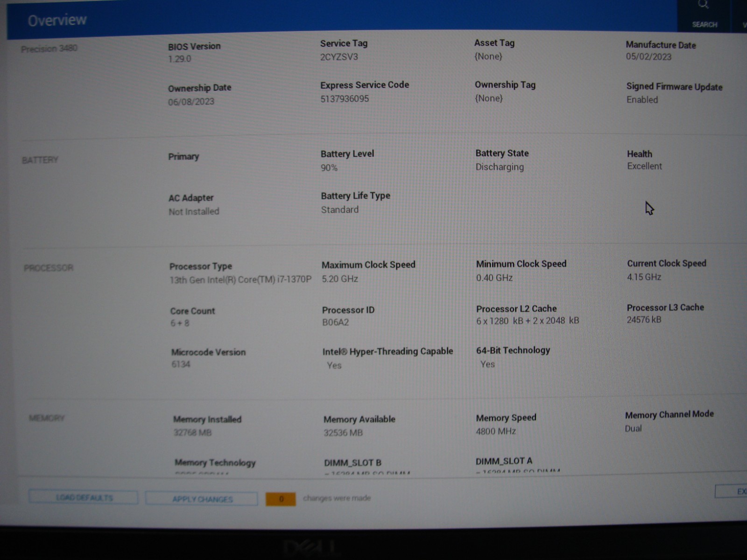This screenshot has width=747, height=560.
Task: Select Battery Level value 90%
Action: click(329, 168)
